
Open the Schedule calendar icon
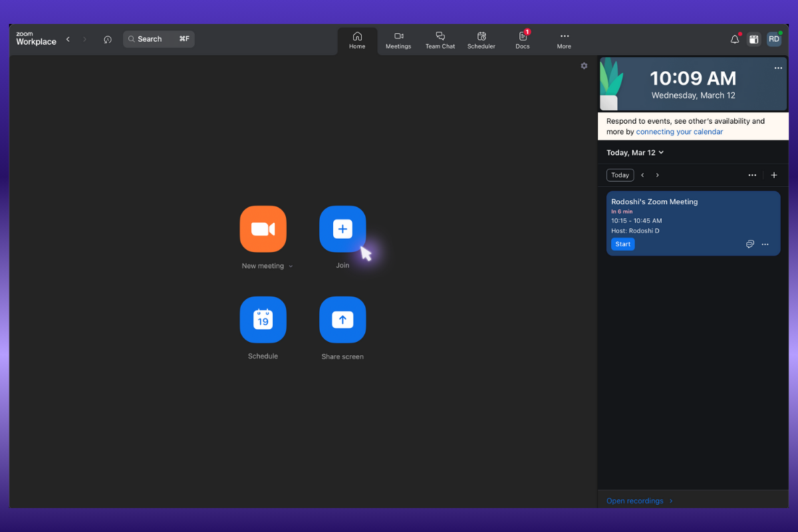pos(263,320)
